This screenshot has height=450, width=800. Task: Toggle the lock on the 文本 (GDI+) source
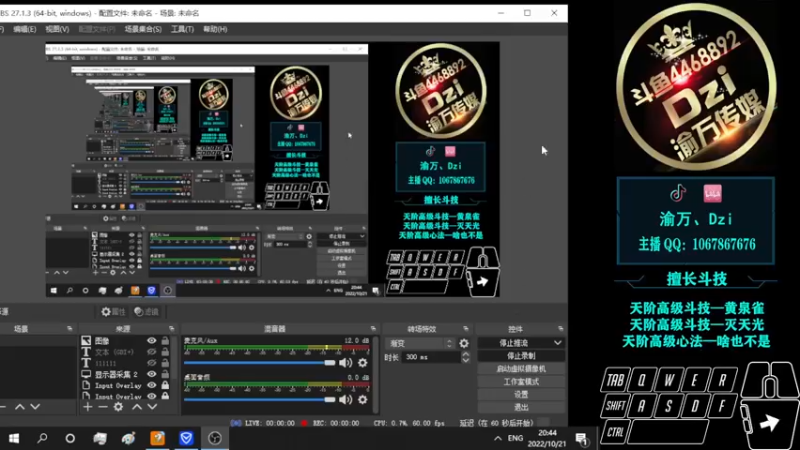click(x=165, y=352)
